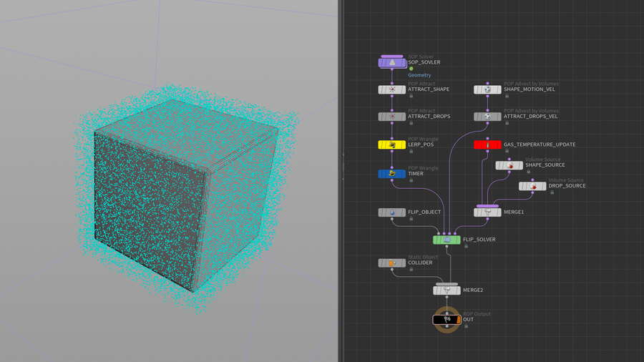Toggle the lock icon below ATTRACT_DROPS label
The width and height of the screenshot is (644, 362).
pos(411,123)
